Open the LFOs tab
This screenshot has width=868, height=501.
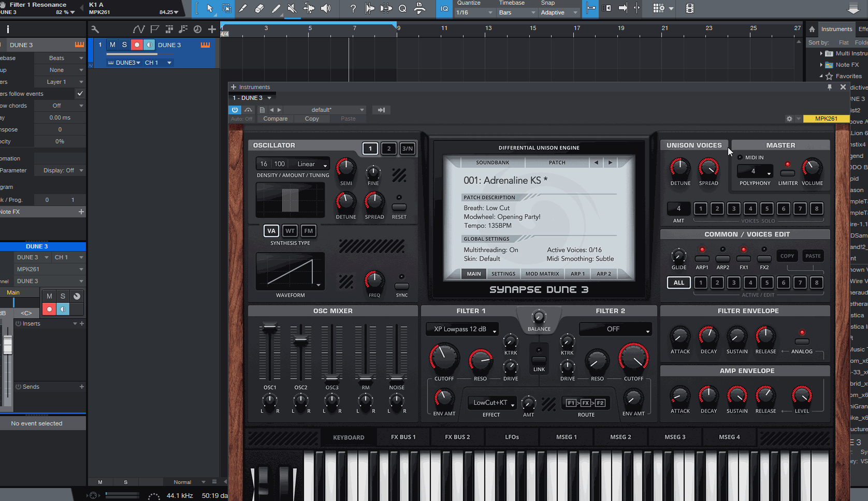pos(512,437)
